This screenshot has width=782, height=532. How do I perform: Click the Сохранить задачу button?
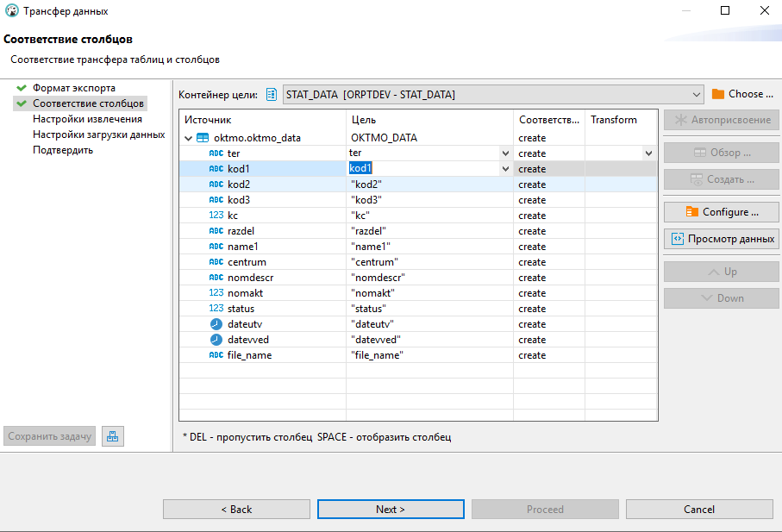pyautogui.click(x=49, y=436)
